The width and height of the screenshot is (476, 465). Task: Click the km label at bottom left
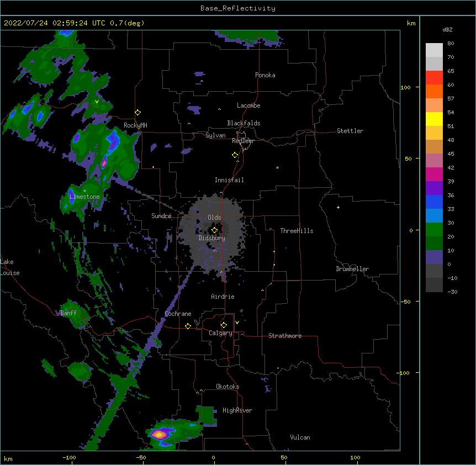tap(8, 458)
